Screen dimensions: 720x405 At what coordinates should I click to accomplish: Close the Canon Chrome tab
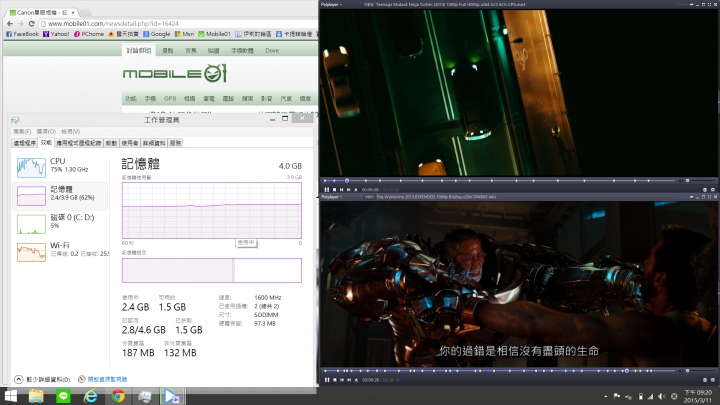point(73,12)
